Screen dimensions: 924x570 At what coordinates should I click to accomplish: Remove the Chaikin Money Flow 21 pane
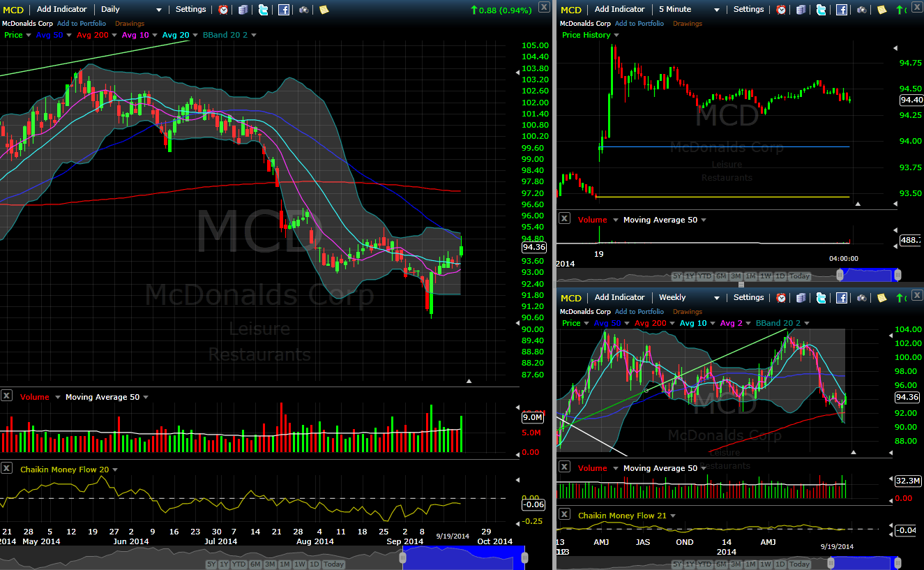[x=564, y=515]
